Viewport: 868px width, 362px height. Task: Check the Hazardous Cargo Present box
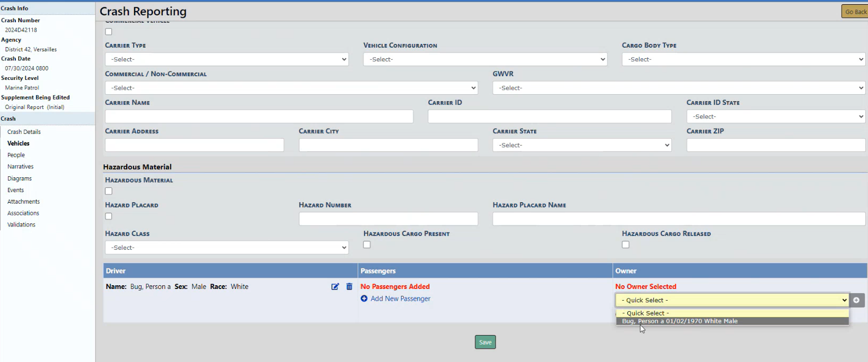pos(367,245)
